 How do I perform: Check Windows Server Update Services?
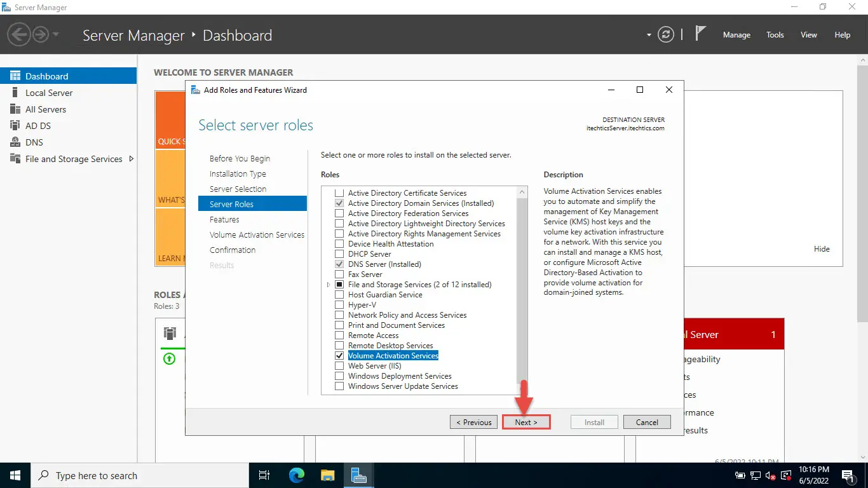point(339,386)
